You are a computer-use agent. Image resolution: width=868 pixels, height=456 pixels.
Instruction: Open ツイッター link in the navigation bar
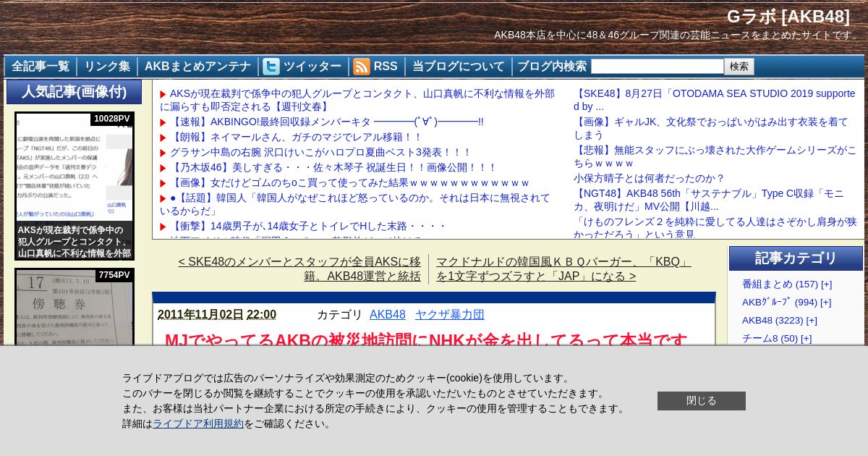pos(312,67)
